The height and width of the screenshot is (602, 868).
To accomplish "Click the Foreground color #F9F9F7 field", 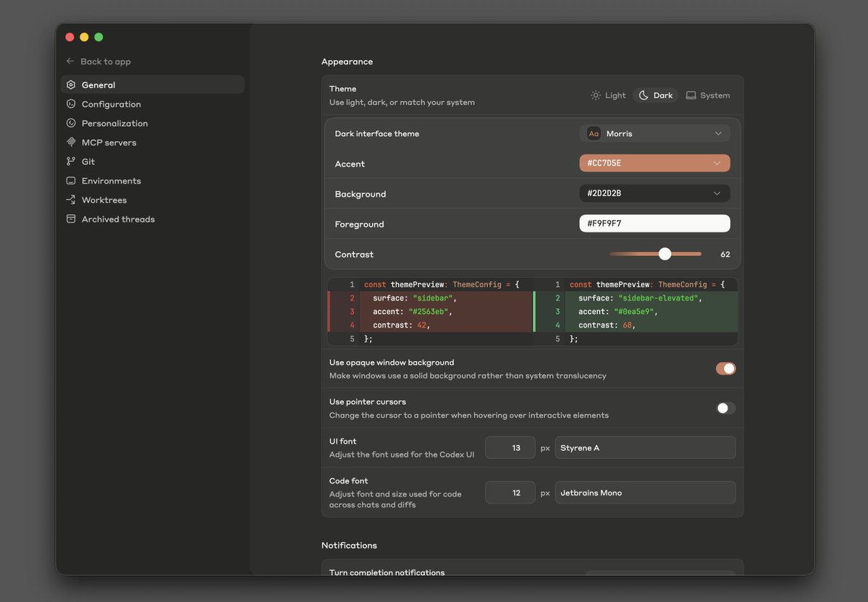I will pos(654,224).
